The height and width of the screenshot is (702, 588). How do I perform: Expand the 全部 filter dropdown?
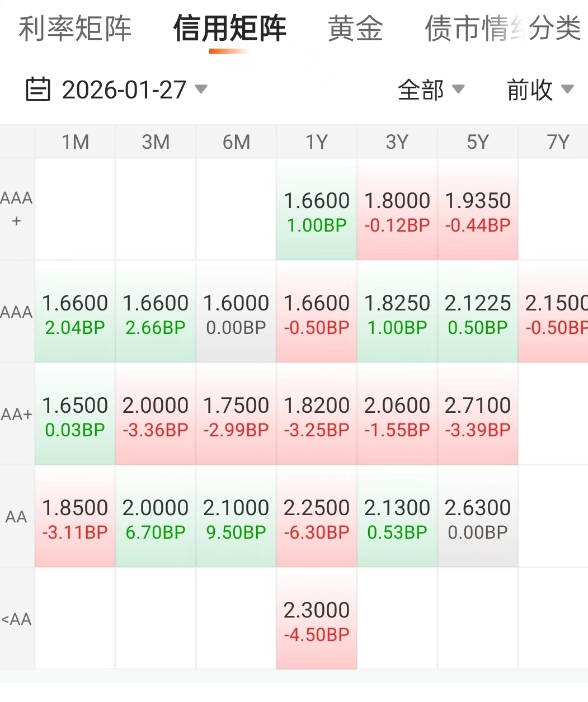[x=431, y=89]
